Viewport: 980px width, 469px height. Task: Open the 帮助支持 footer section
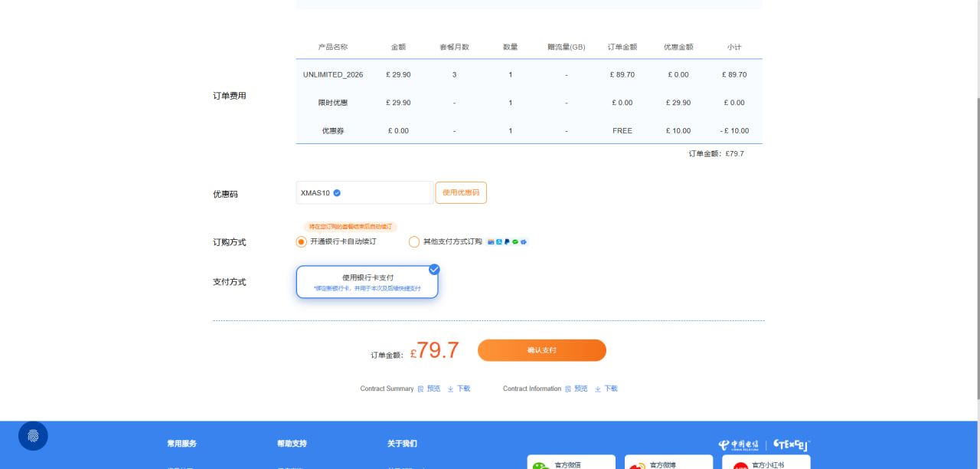point(292,444)
